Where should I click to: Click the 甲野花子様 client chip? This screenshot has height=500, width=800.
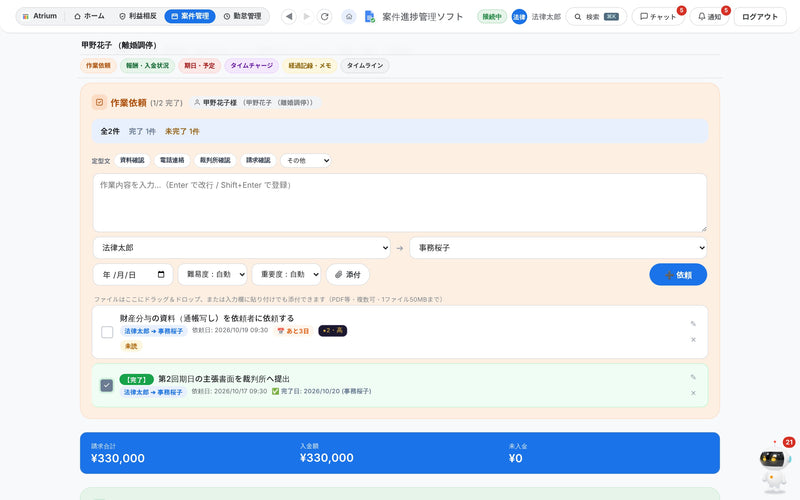pyautogui.click(x=256, y=103)
